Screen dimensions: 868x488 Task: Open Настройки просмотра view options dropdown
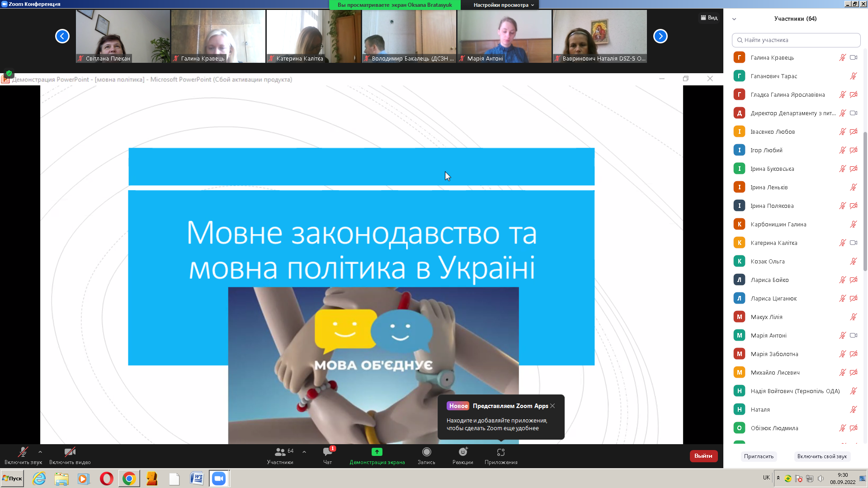click(x=504, y=5)
